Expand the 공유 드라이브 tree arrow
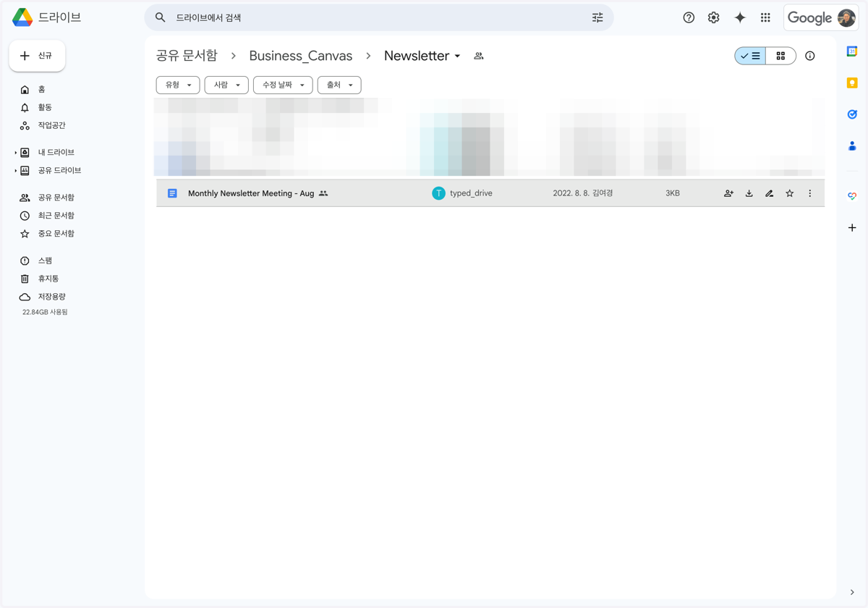The width and height of the screenshot is (868, 608). [x=15, y=171]
